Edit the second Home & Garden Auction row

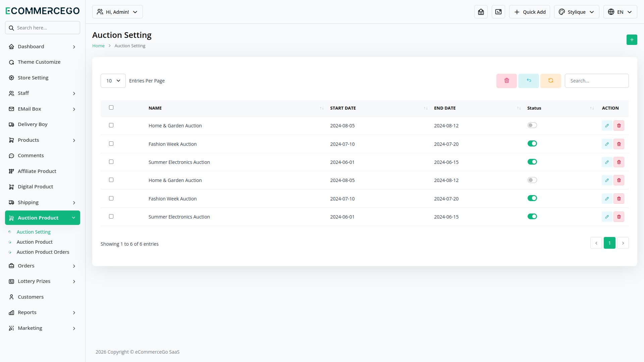607,180
